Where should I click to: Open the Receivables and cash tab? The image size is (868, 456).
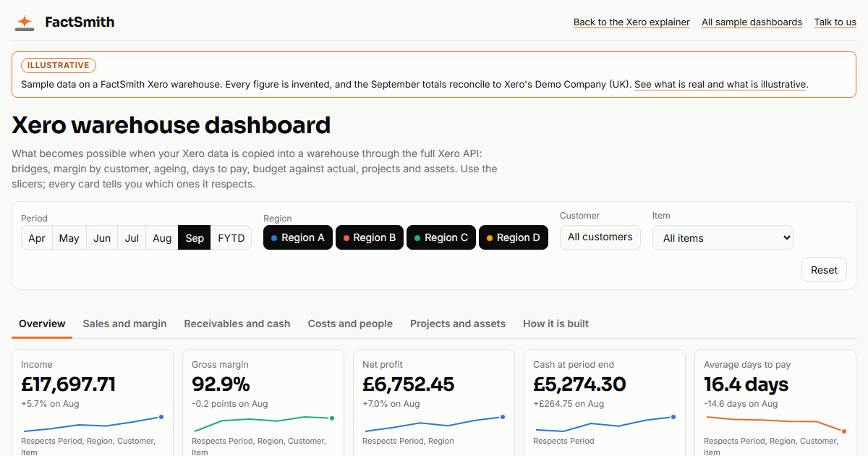click(x=237, y=324)
